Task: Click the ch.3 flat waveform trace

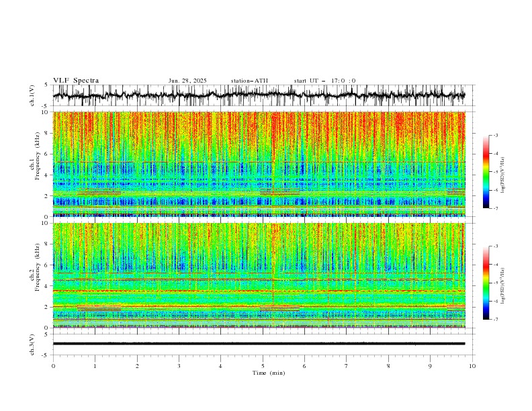Action: click(259, 344)
